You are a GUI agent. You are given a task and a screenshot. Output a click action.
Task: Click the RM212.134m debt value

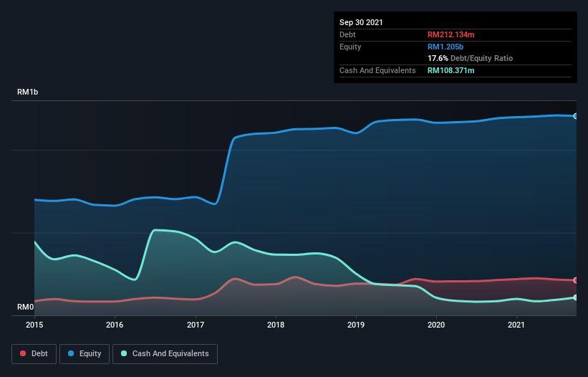450,34
